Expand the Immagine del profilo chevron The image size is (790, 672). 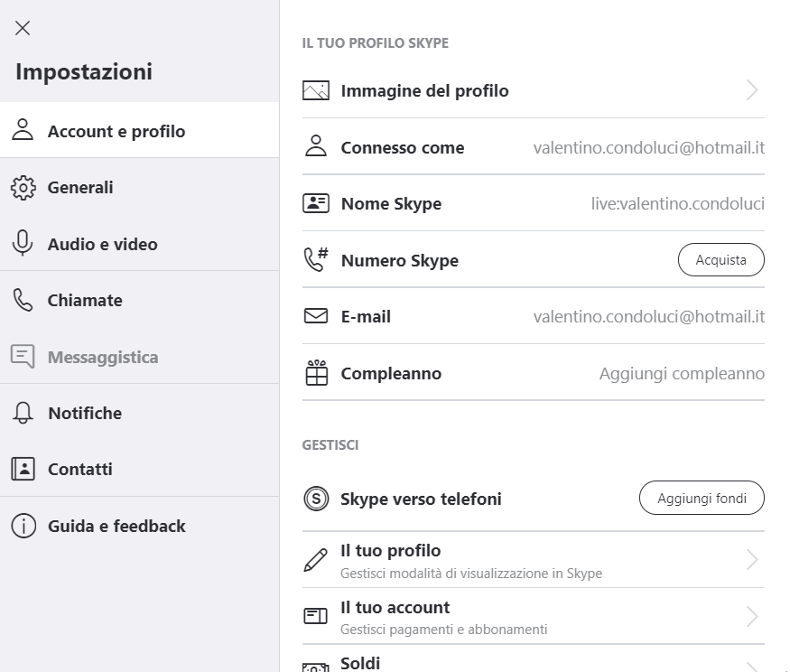click(752, 90)
